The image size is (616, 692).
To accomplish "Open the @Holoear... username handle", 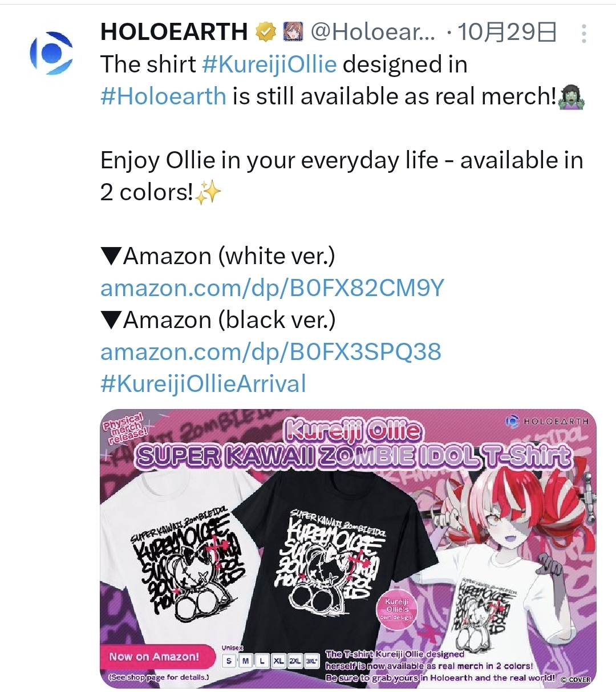I will coord(373,33).
